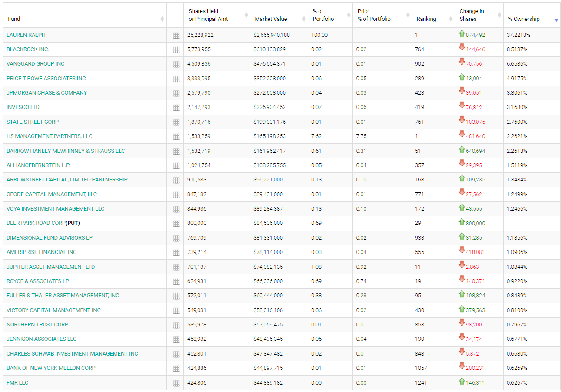Click grid icon for JUPITER ASSET MANAGEMENT
Viewport: 561px width, 392px height.
[x=176, y=267]
